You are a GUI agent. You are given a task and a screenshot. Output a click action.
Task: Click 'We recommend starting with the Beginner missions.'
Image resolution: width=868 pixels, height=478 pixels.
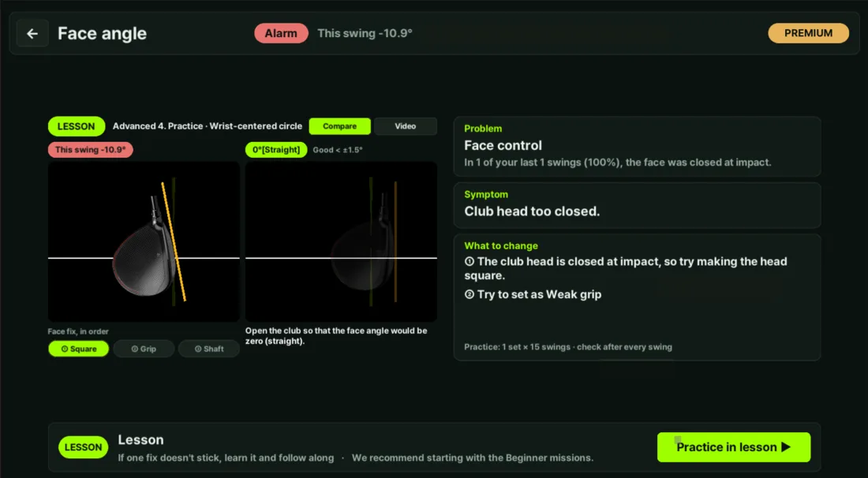[472, 458]
